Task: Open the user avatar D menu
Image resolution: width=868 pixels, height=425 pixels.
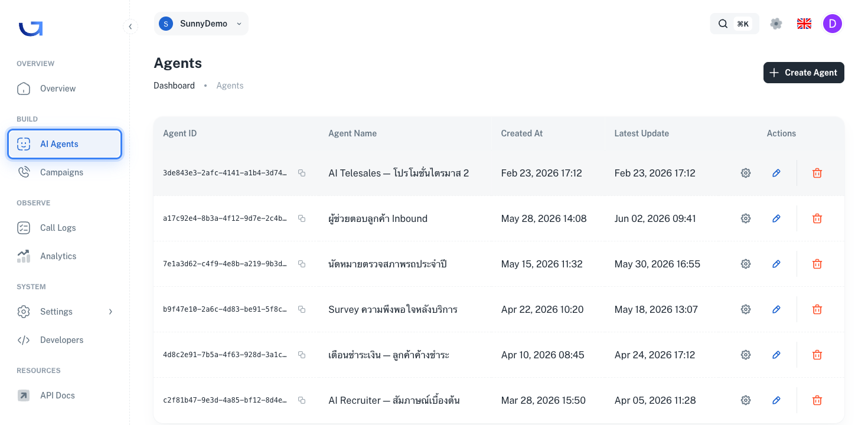Action: [x=833, y=24]
